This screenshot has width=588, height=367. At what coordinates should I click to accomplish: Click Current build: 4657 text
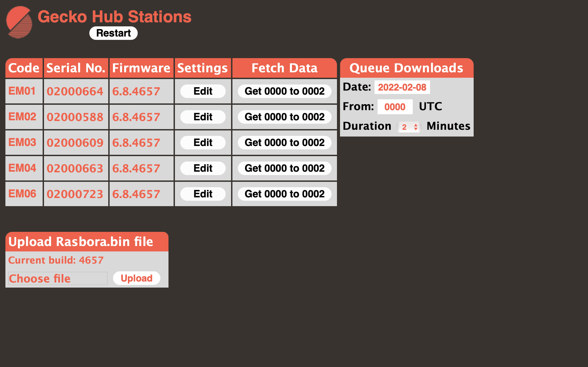click(56, 260)
